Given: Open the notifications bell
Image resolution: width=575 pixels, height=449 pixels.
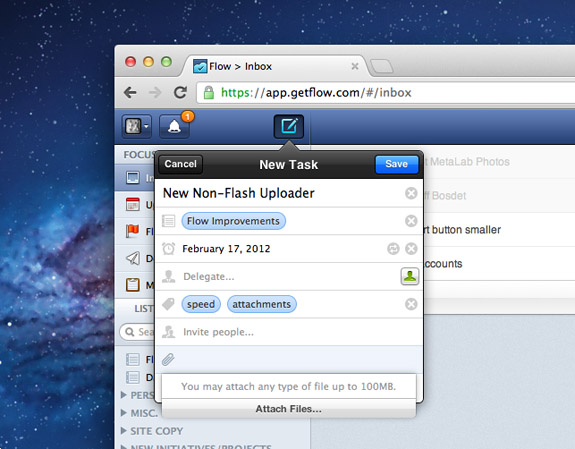Looking at the screenshot, I should point(175,127).
